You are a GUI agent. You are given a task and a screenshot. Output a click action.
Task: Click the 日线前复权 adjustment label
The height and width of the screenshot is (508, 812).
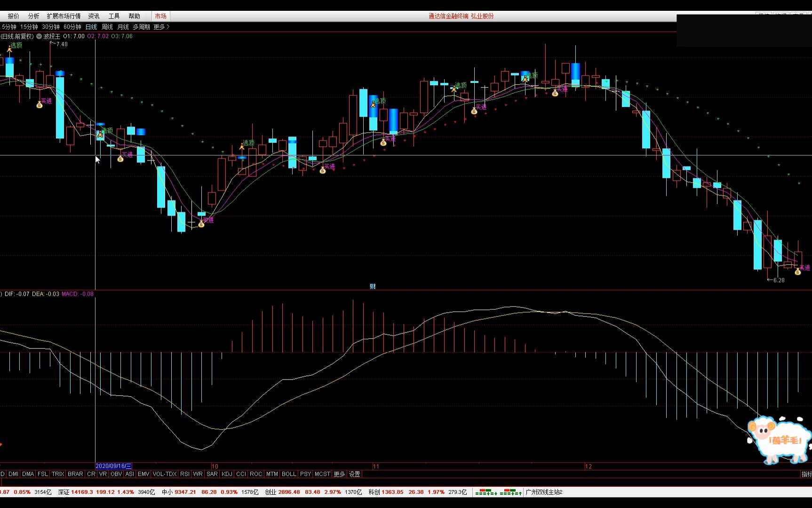coord(17,36)
